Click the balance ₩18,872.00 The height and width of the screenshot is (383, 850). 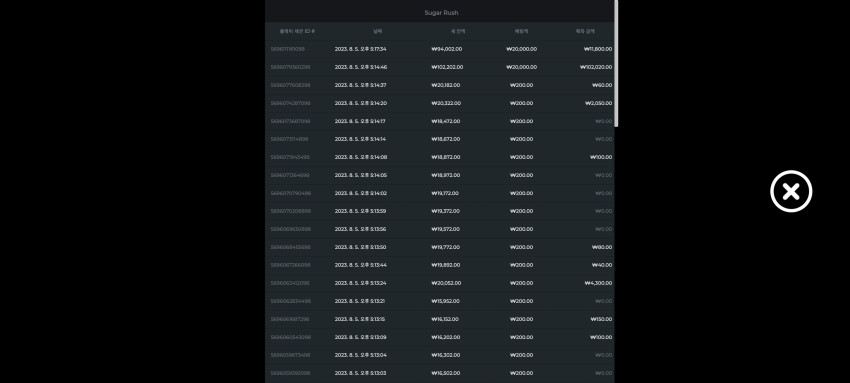[x=446, y=157]
